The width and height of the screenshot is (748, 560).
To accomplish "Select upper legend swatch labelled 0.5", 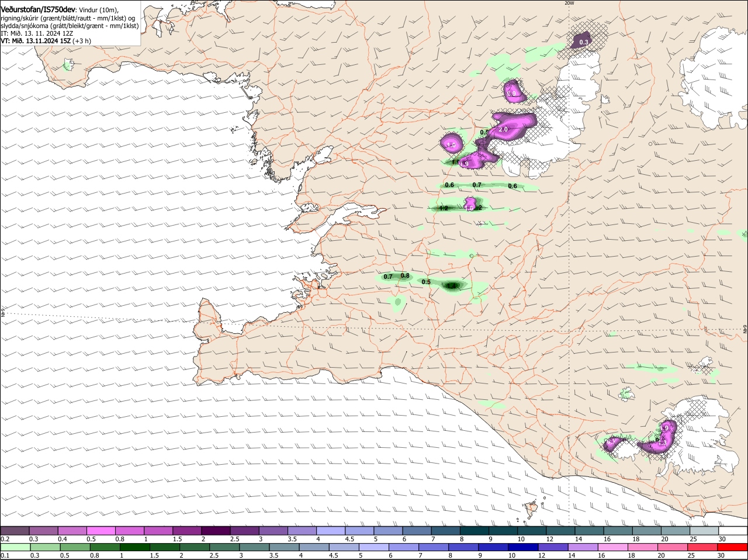I will (102, 530).
